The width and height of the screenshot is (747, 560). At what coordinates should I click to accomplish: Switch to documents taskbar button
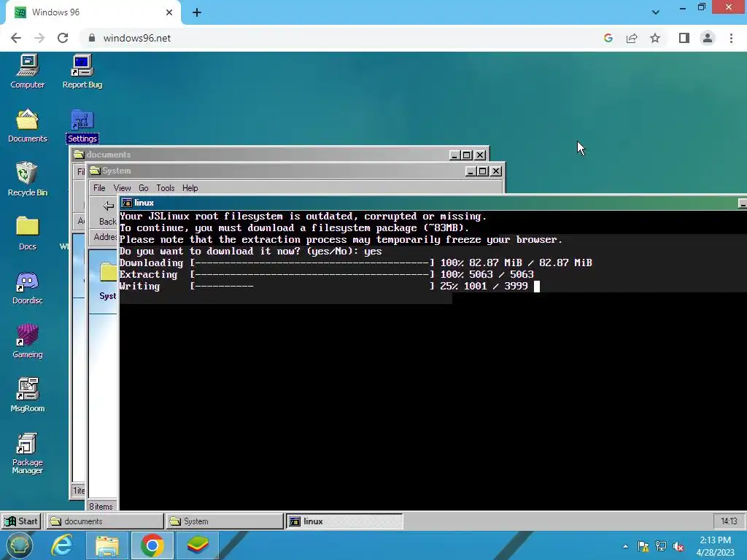[105, 521]
